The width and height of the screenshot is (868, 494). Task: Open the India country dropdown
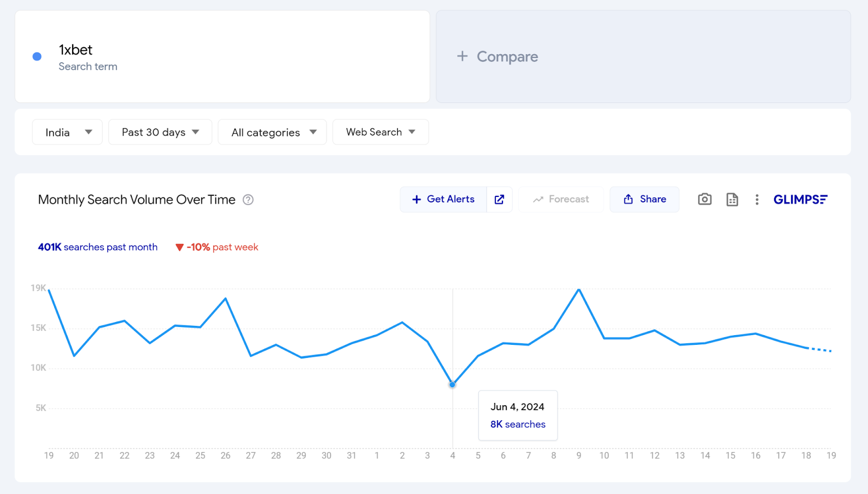(x=67, y=132)
